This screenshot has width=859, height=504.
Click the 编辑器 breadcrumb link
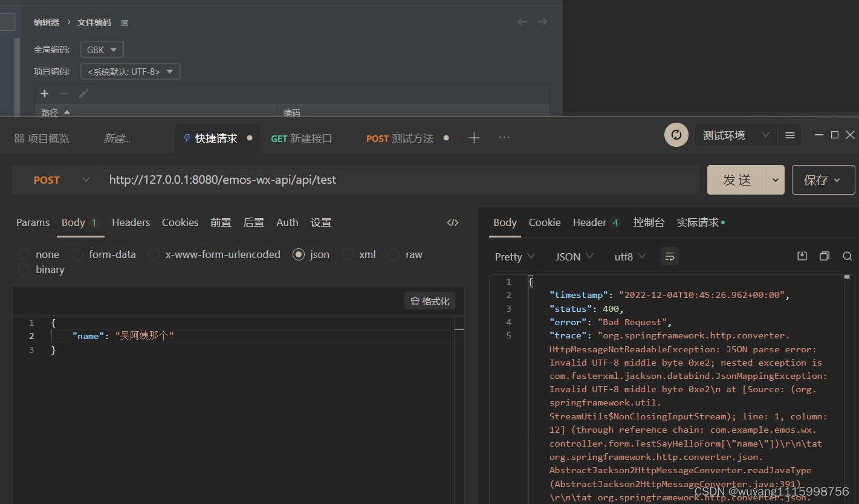[x=47, y=22]
